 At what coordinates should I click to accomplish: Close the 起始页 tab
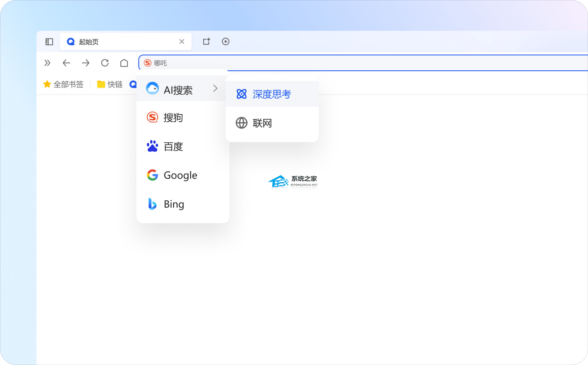(x=182, y=42)
